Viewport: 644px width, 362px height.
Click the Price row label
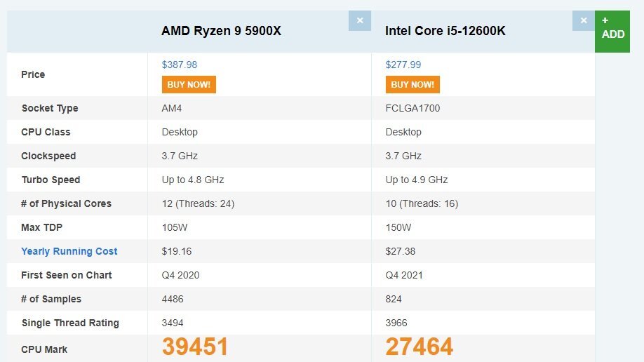[x=33, y=74]
